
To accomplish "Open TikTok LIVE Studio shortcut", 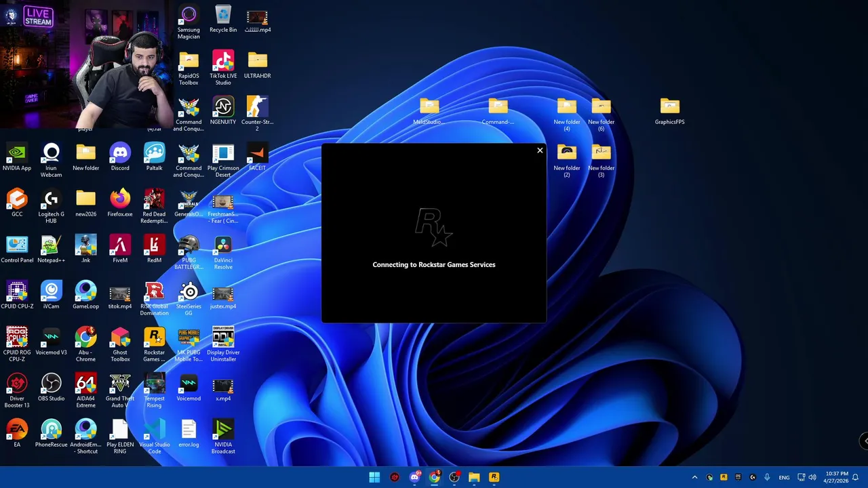I will 223,68.
